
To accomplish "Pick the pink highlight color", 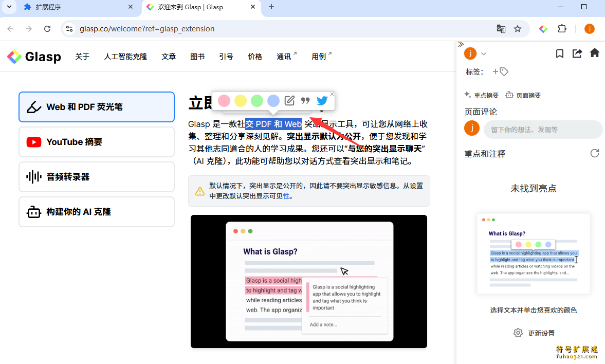I will click(224, 101).
